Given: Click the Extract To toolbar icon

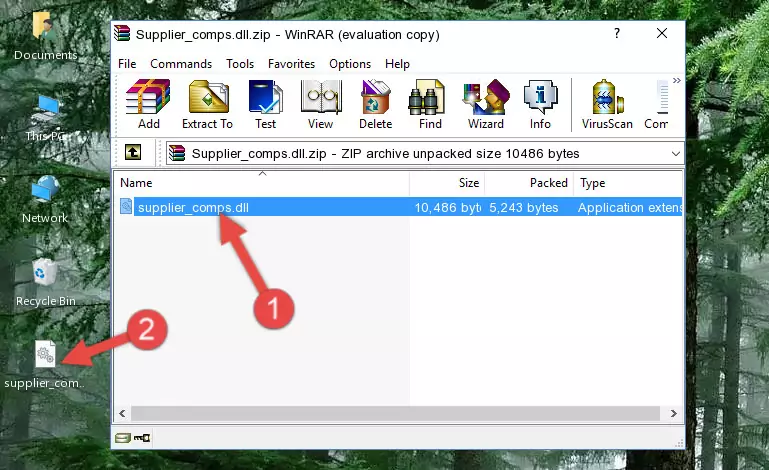Looking at the screenshot, I should pos(207,104).
